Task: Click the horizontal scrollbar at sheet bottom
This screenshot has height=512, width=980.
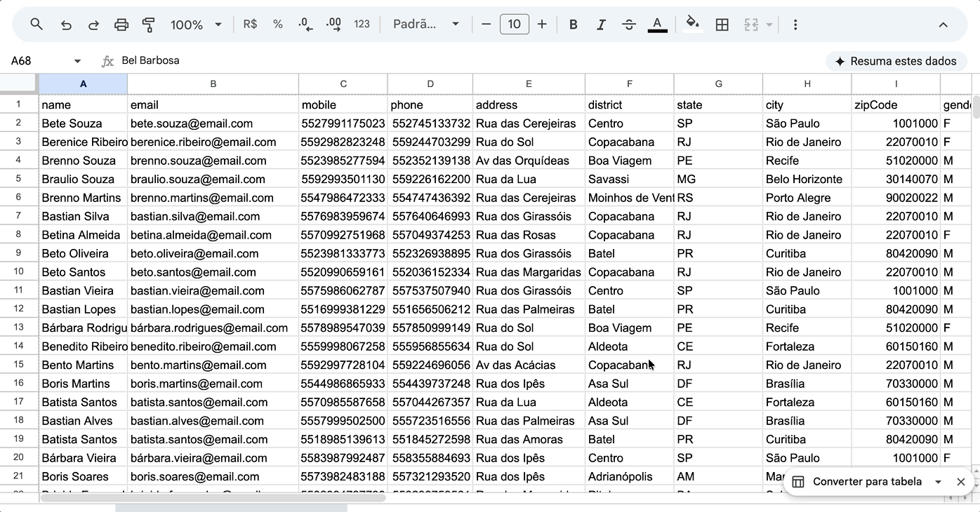Action: [x=213, y=497]
